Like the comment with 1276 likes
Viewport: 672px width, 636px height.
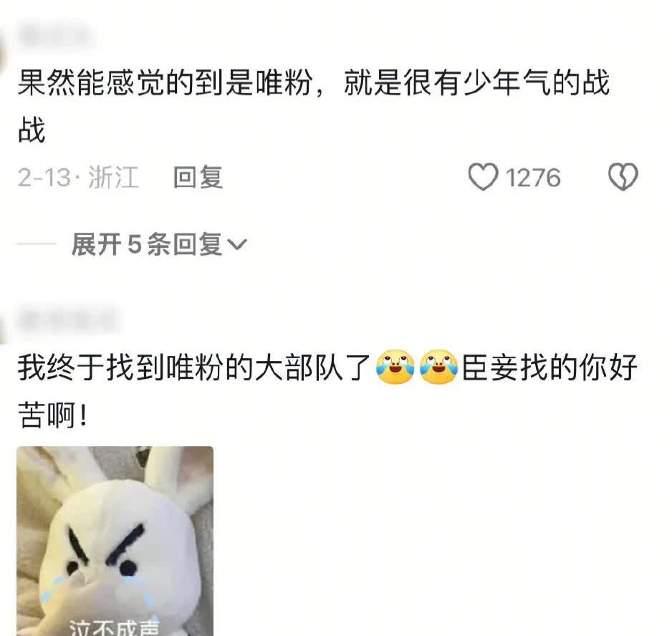(x=483, y=177)
